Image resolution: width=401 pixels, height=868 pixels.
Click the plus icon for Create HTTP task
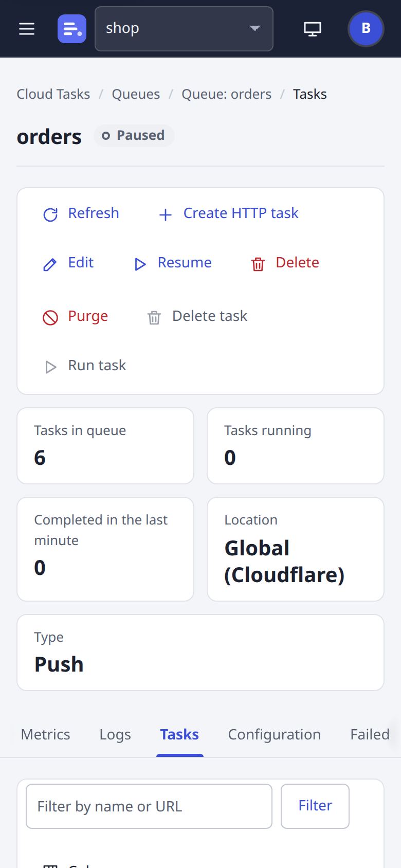(166, 214)
